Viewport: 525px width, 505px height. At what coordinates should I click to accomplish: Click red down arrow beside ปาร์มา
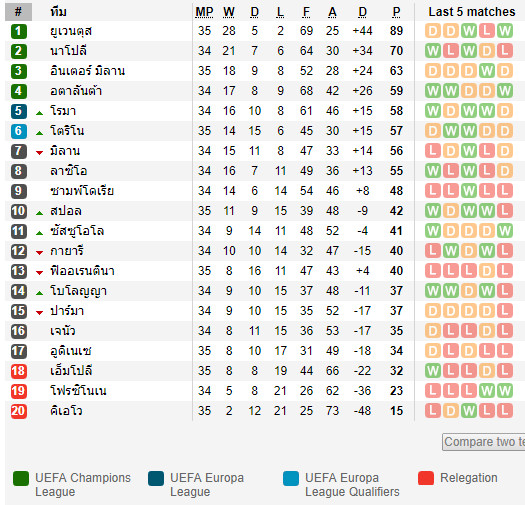[40, 313]
